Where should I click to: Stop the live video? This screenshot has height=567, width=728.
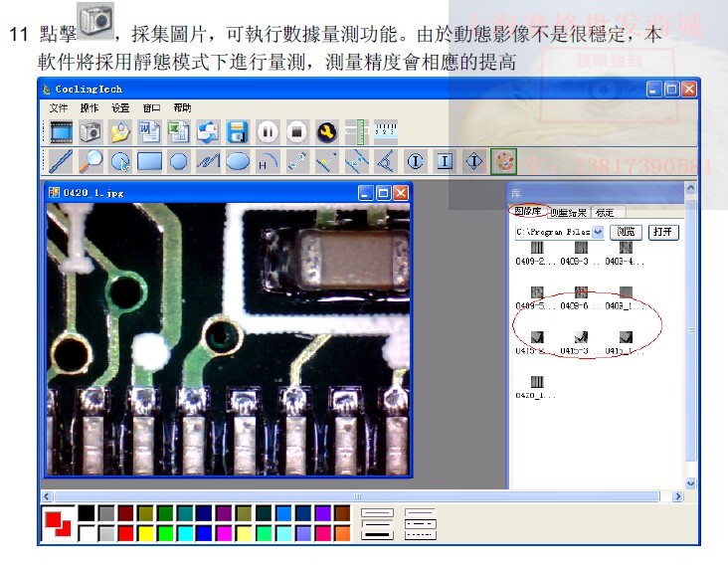point(297,132)
